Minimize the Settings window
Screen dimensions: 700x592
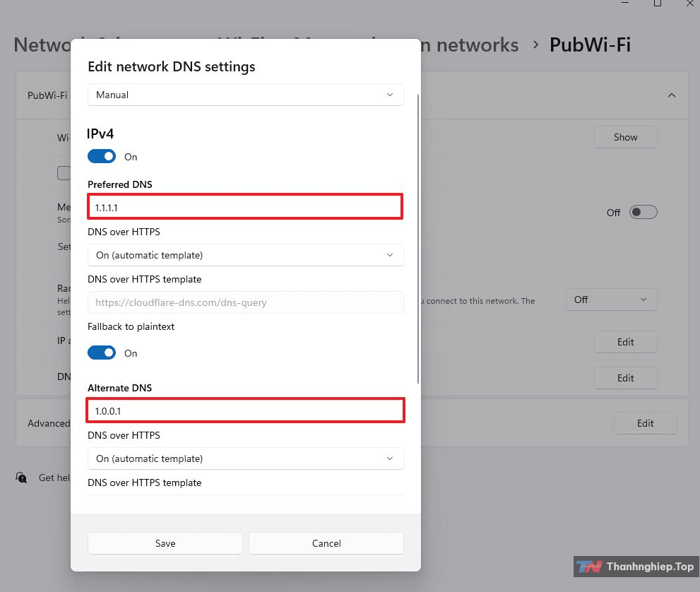[x=625, y=4]
